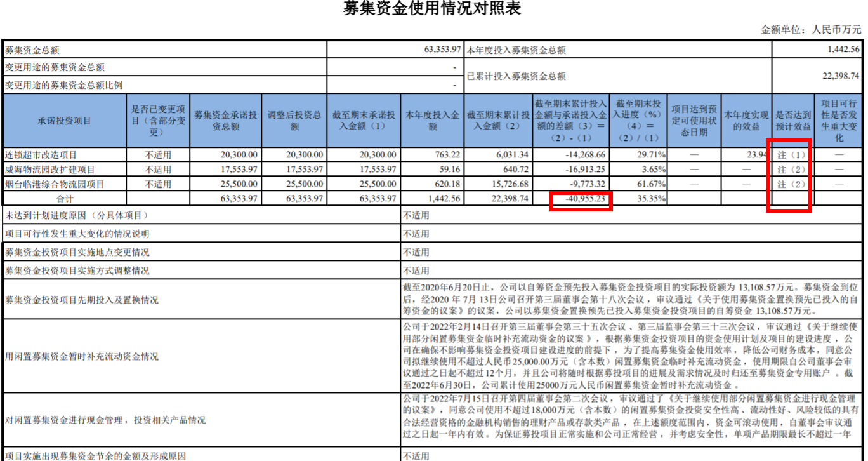The image size is (868, 461).
Task: Click the 是否已变更项目 column header
Action: [x=157, y=121]
